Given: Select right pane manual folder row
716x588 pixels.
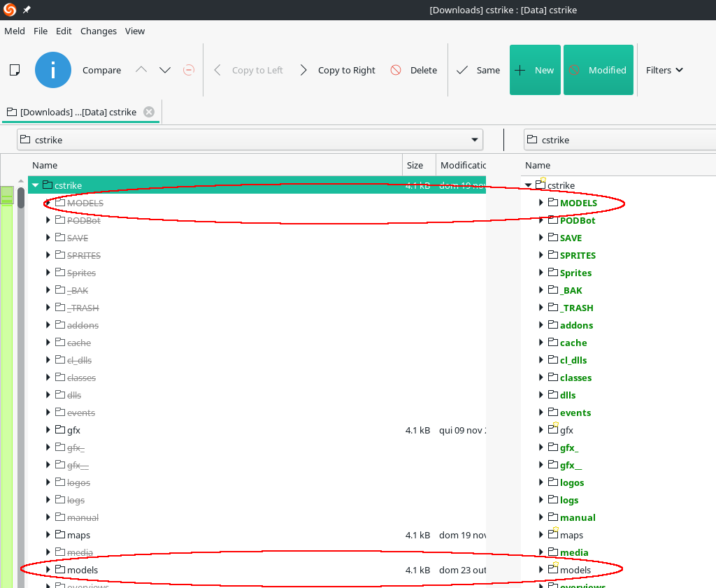Looking at the screenshot, I should tap(618, 517).
